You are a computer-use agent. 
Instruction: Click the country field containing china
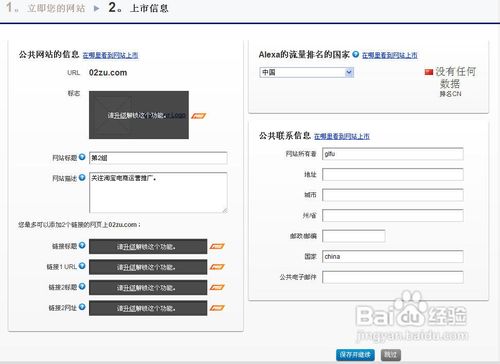(393, 257)
